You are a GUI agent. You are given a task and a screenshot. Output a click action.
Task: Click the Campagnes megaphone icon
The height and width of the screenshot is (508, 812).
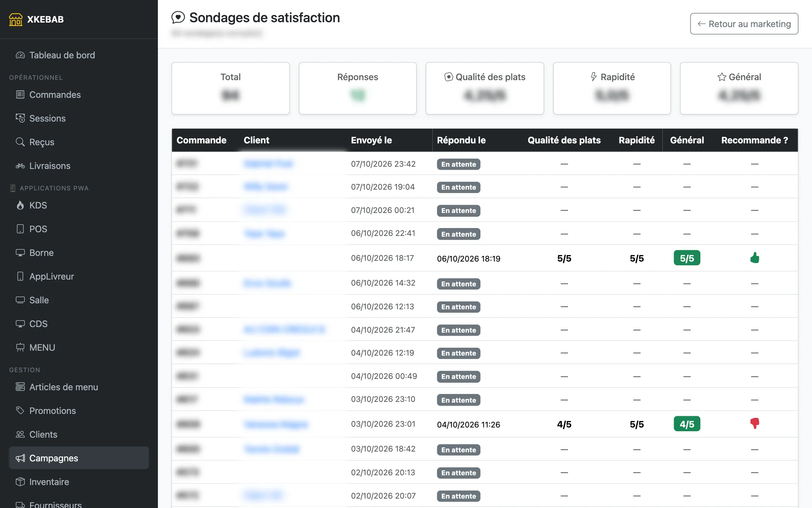[x=20, y=458]
